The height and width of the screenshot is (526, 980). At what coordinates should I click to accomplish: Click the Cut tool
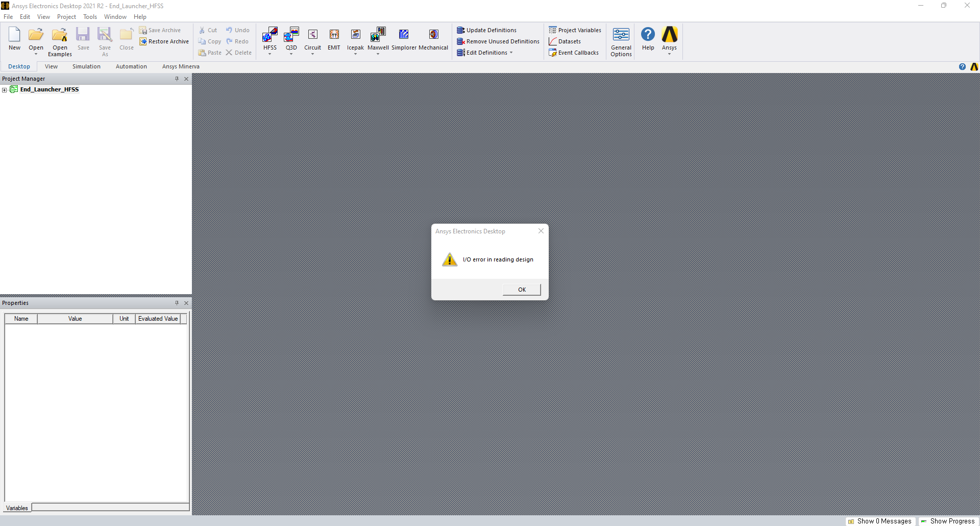[x=208, y=30]
